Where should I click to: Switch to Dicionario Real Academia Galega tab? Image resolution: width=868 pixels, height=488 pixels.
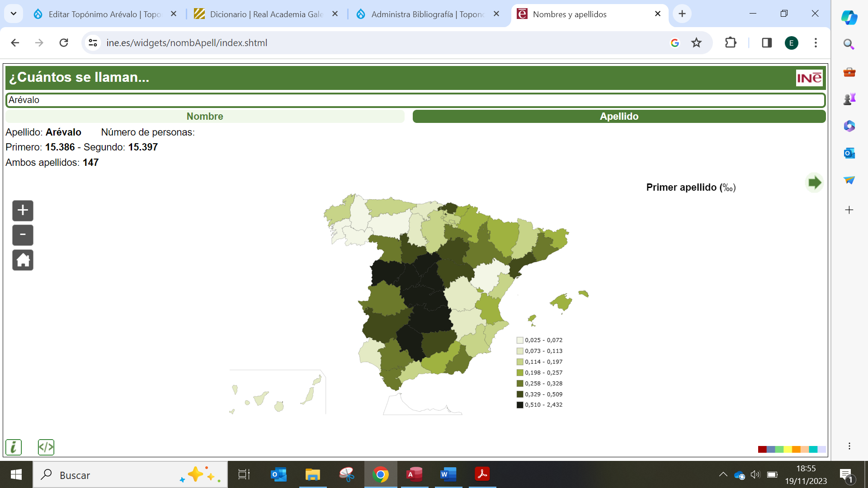266,14
